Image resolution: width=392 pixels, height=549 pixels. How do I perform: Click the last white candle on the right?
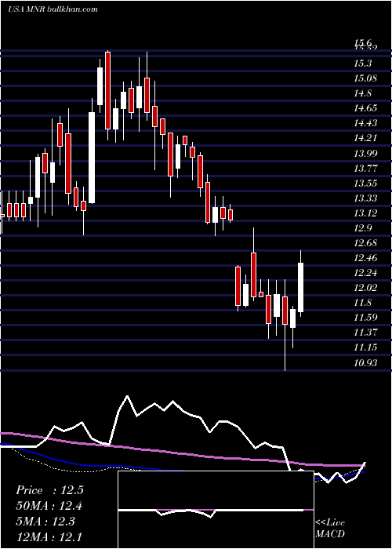coord(300,287)
